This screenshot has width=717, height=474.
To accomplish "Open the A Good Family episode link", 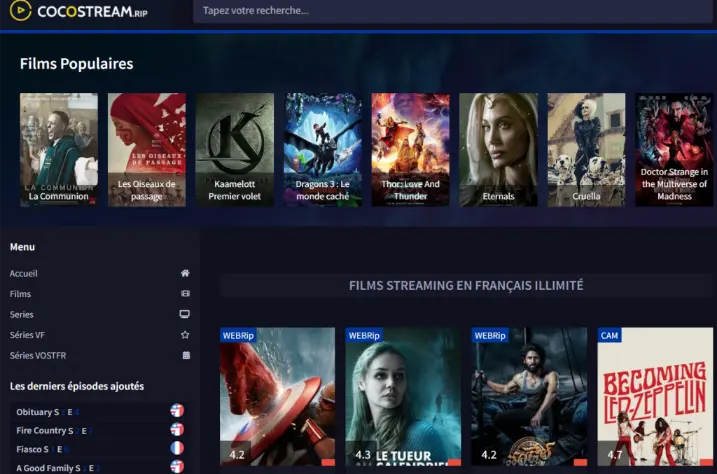I will (58, 468).
